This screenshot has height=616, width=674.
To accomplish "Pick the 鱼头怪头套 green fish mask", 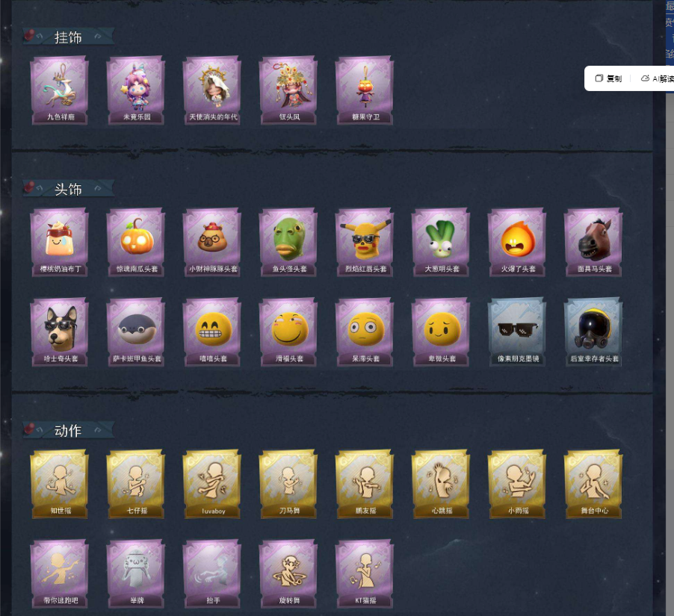I will pos(288,242).
